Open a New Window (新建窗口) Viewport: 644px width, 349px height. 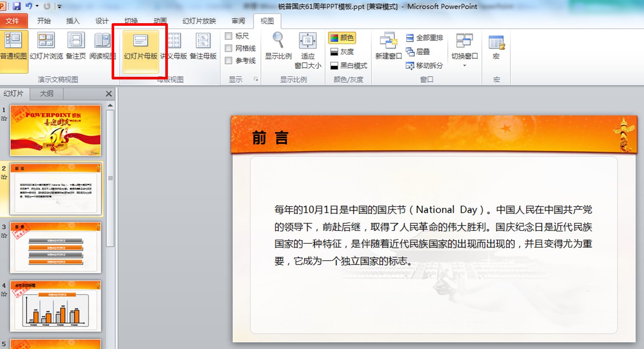pyautogui.click(x=388, y=46)
